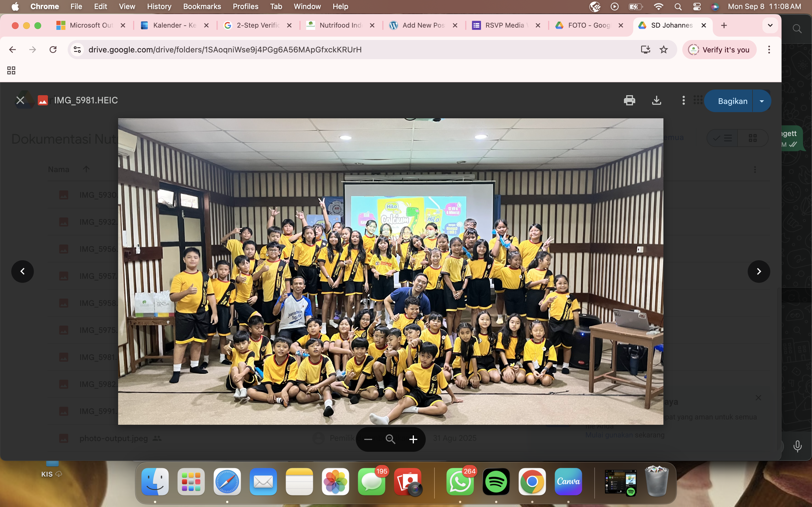The image size is (812, 507).
Task: Open Chrome's three-dot menu
Action: click(769, 50)
